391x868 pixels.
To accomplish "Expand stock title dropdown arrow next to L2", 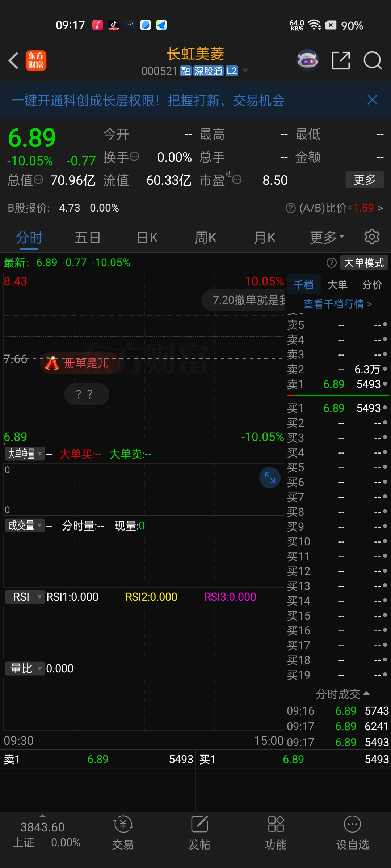I will coord(245,71).
